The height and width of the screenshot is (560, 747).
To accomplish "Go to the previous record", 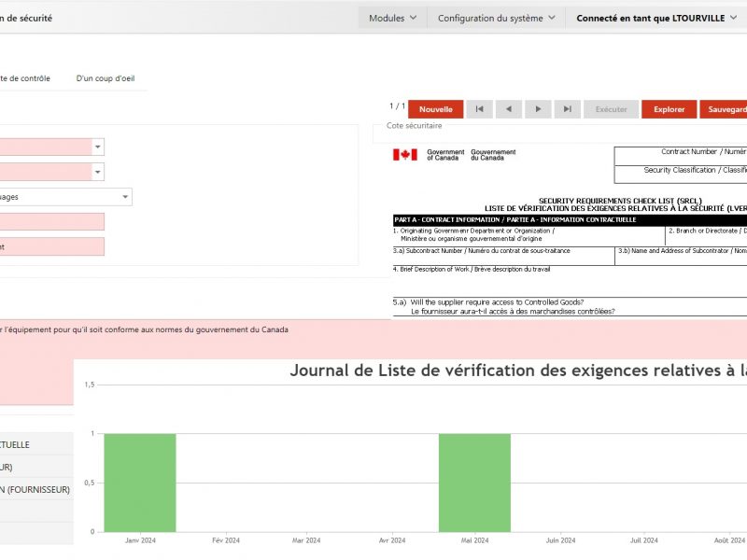I will pos(508,109).
